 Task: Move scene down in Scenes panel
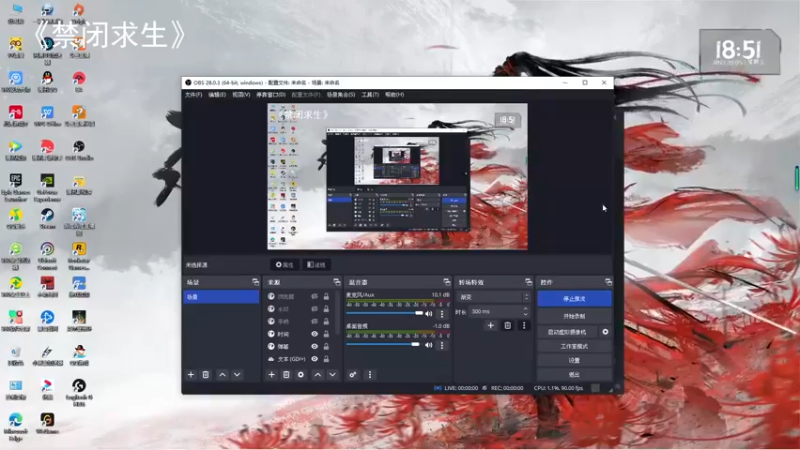[x=237, y=374]
